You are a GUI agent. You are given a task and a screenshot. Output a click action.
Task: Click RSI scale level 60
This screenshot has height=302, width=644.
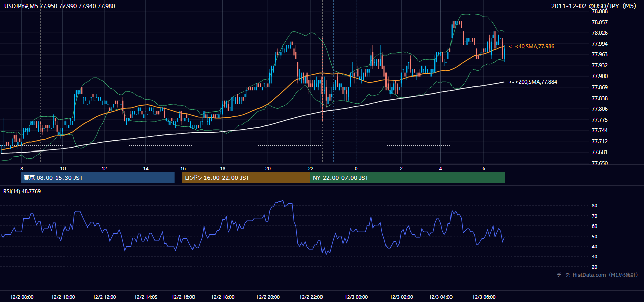click(x=594, y=226)
